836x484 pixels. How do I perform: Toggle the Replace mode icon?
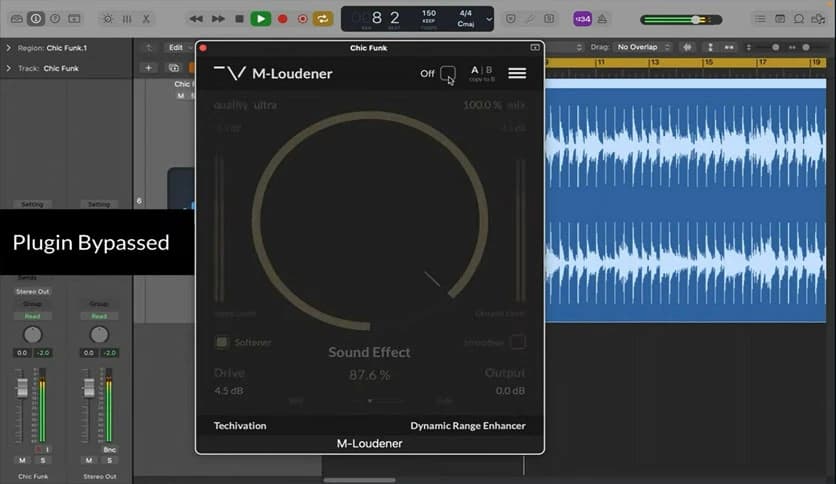510,19
